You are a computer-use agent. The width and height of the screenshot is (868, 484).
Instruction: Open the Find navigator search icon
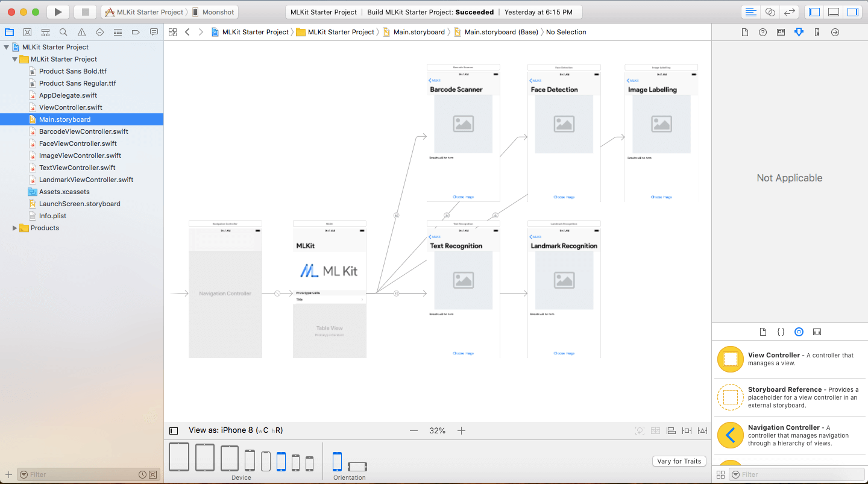click(63, 32)
